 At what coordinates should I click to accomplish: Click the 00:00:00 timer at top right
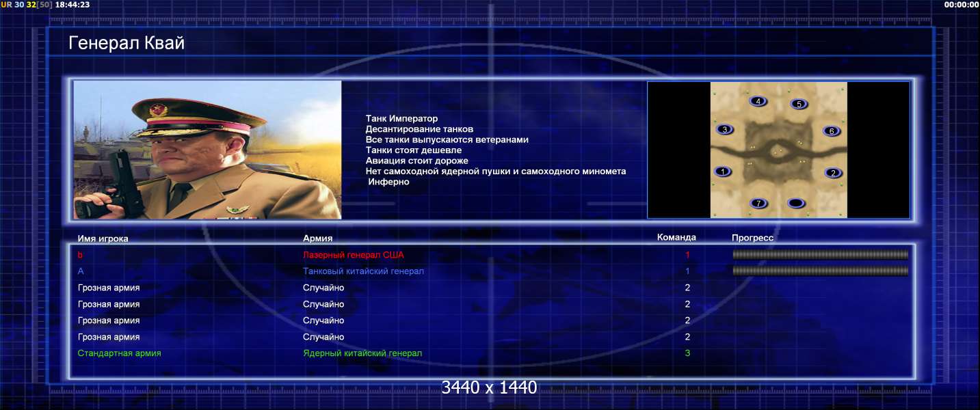click(x=961, y=4)
